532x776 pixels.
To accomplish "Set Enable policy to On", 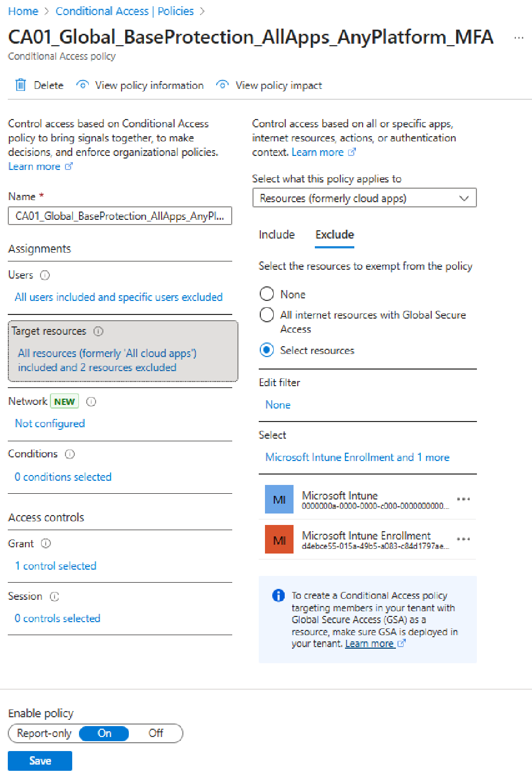I will click(103, 733).
